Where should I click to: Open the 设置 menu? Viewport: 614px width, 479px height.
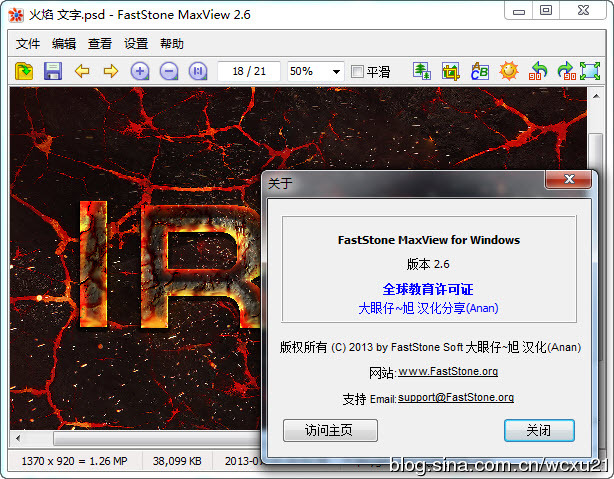click(x=136, y=43)
